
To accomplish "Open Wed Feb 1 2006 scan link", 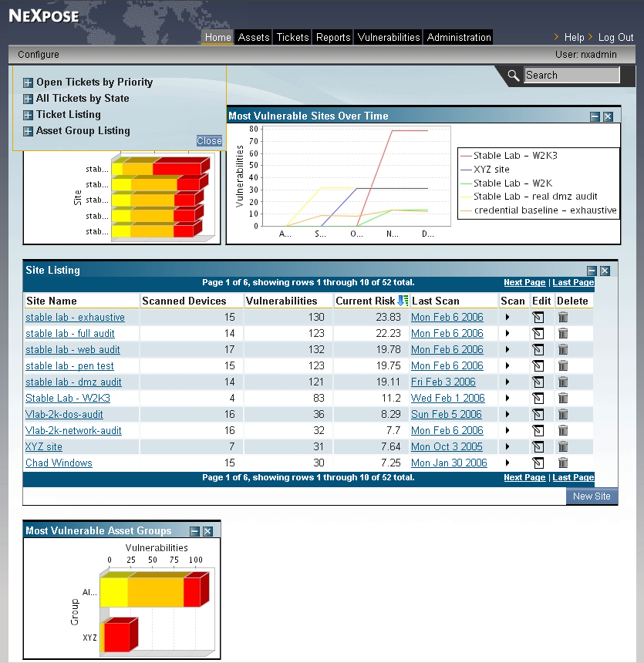I will coord(447,399).
